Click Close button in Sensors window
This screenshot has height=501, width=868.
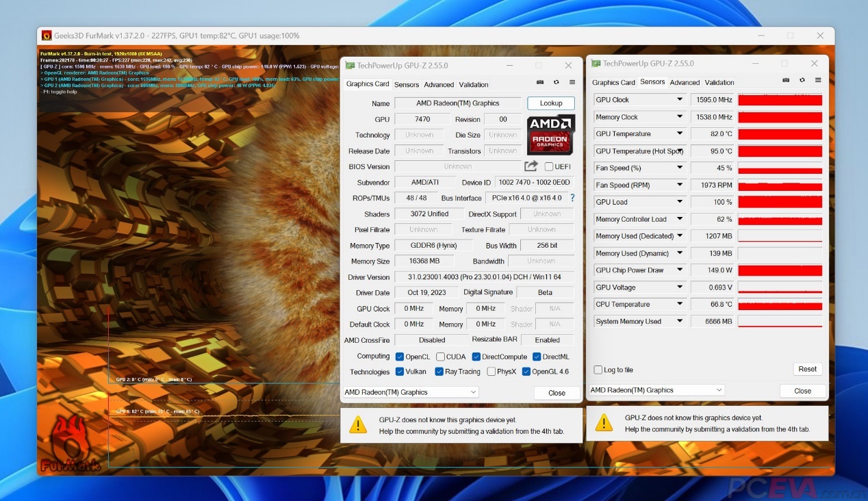[802, 391]
